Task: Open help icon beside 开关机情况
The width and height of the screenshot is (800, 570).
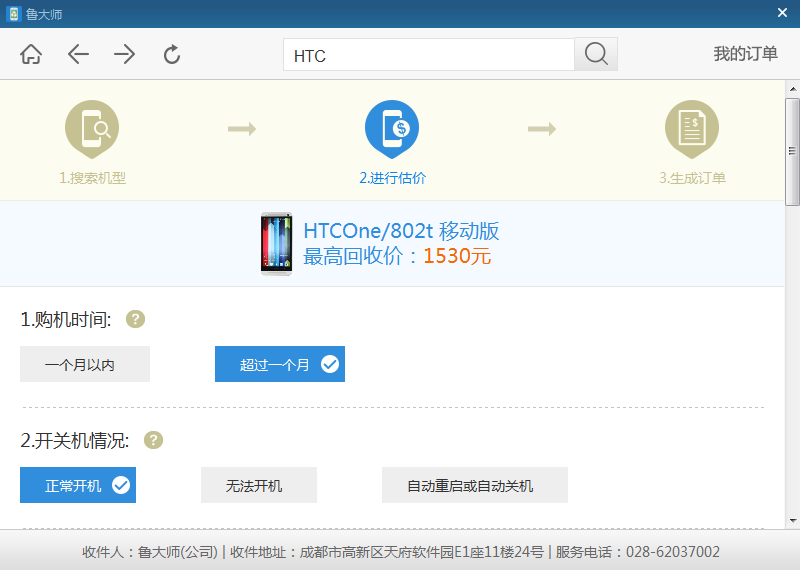Action: point(153,440)
